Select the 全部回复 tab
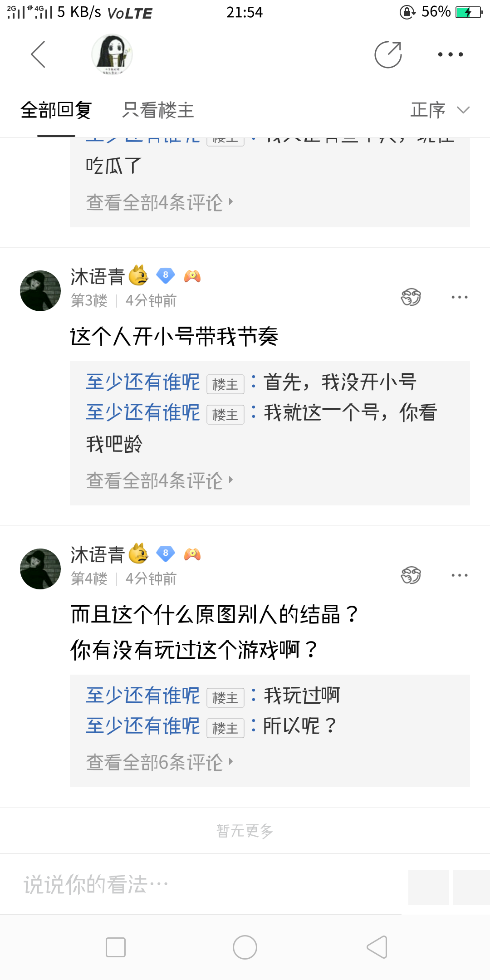This screenshot has height=980, width=490. click(x=56, y=110)
